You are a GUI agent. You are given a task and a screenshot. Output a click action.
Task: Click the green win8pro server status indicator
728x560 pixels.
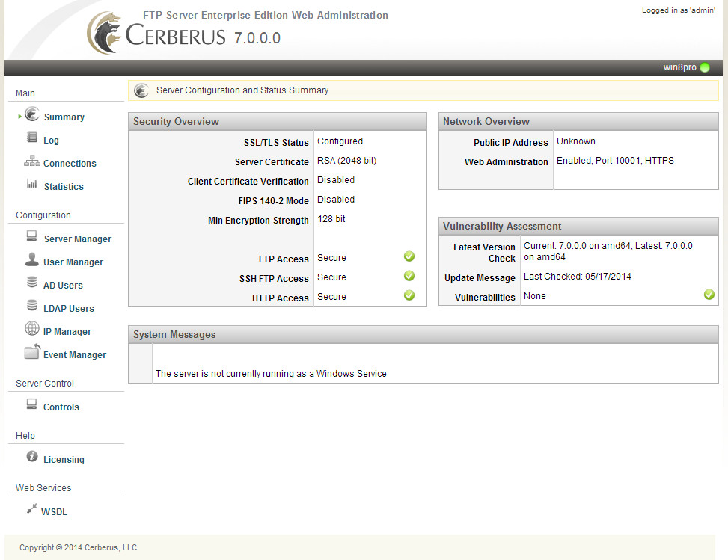tap(705, 67)
